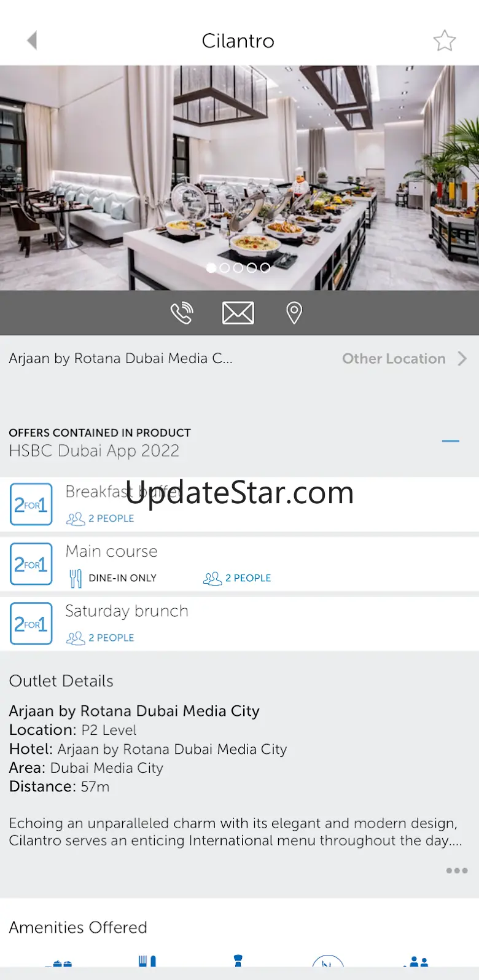The height and width of the screenshot is (980, 479).
Task: Tap the 2FOR1 badge on Breakfast buffet
Action: (x=31, y=504)
